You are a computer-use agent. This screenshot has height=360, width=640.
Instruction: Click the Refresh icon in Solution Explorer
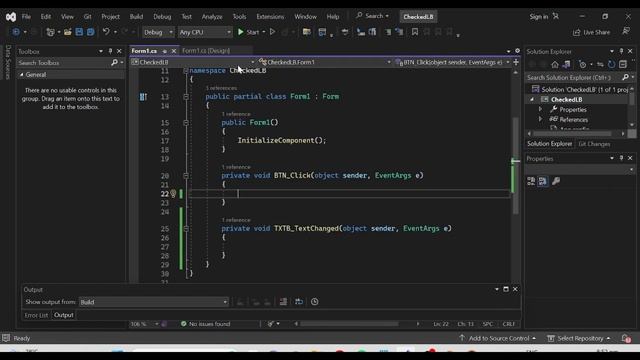[611, 64]
